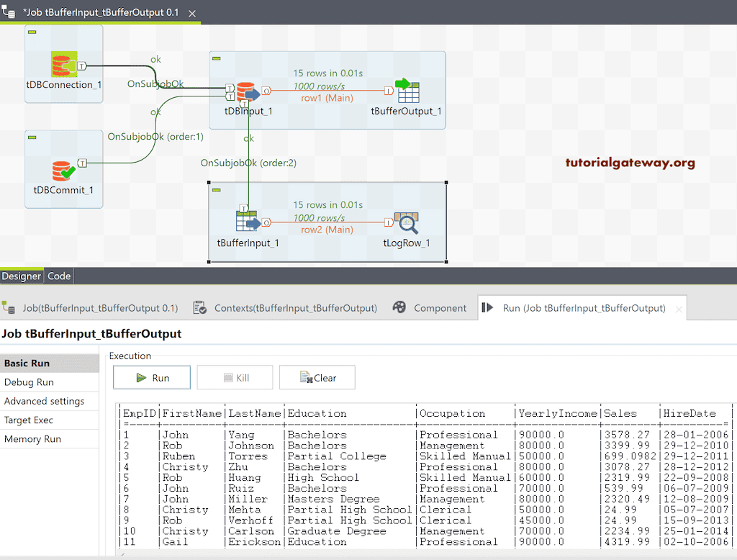Select the tDBConnection_1 component icon
Screen dimensions: 737x560
63,65
